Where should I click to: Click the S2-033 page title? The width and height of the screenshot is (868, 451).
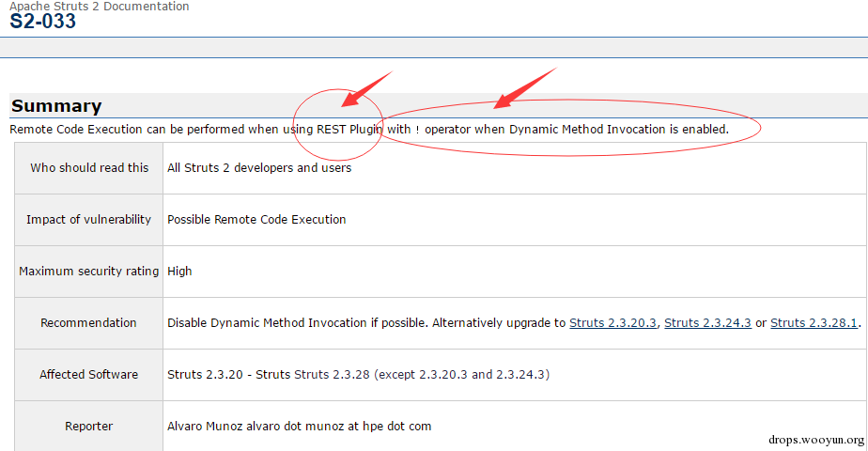click(x=43, y=22)
